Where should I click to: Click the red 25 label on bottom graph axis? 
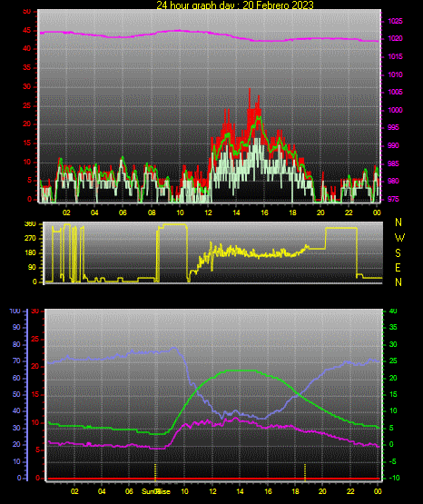(34, 339)
